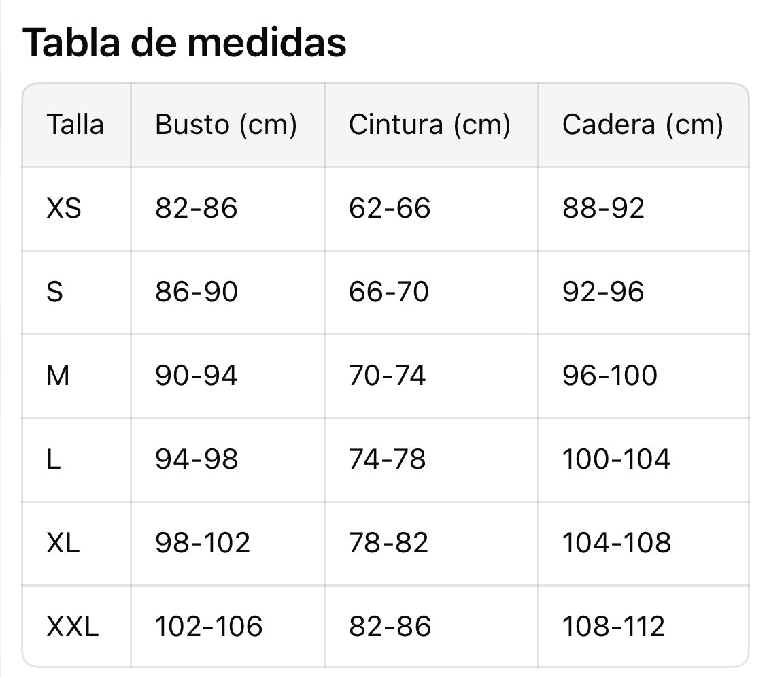Select the Cadera (cm) column header

[643, 125]
